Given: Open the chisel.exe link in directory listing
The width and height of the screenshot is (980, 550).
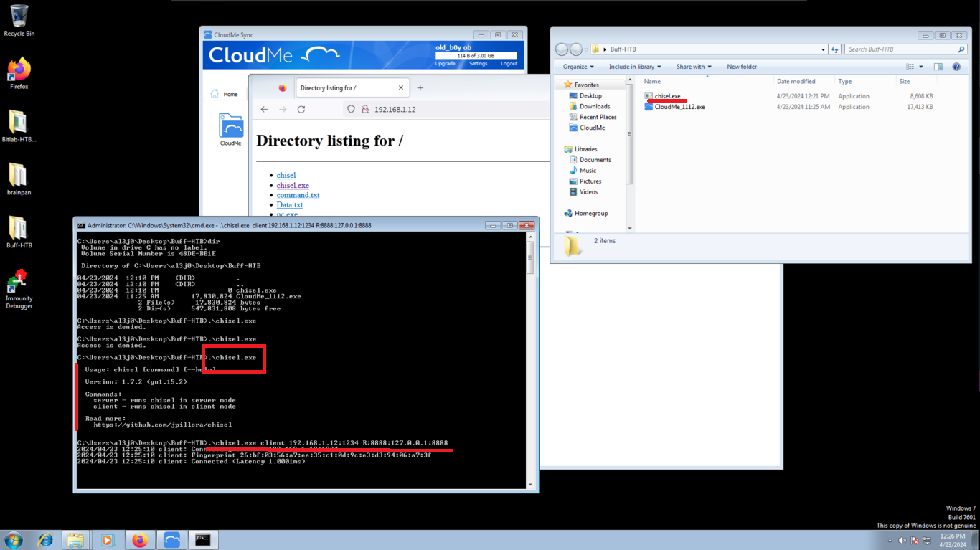Looking at the screenshot, I should click(x=293, y=185).
